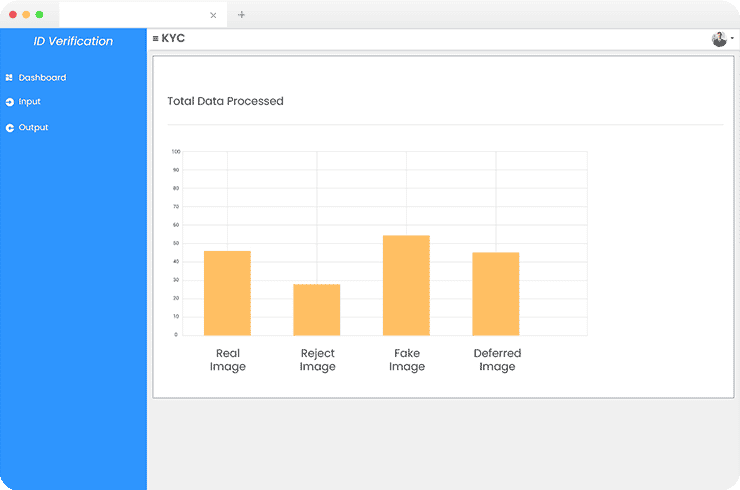The width and height of the screenshot is (740, 490).
Task: Click the Output arrow icon in sidebar
Action: [9, 128]
